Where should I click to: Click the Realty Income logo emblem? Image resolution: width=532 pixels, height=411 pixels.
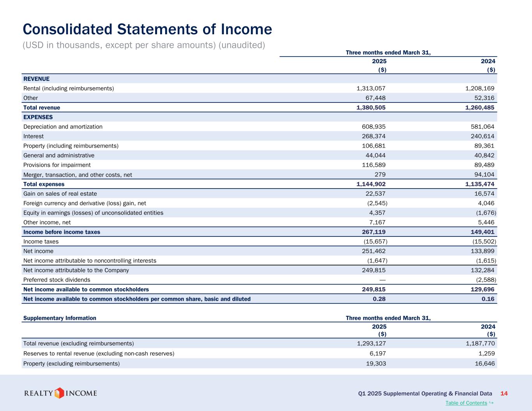[59, 393]
